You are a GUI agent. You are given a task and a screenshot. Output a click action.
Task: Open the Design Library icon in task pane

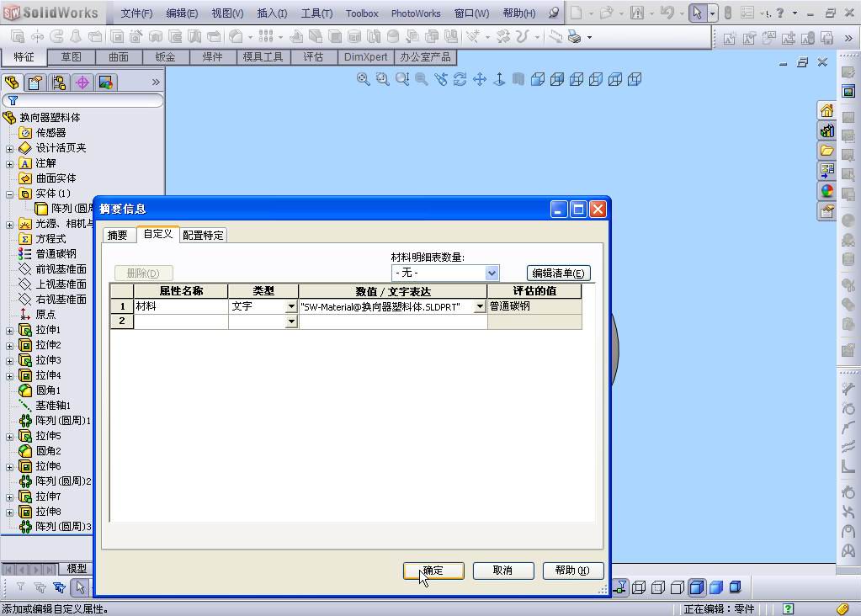pyautogui.click(x=827, y=130)
